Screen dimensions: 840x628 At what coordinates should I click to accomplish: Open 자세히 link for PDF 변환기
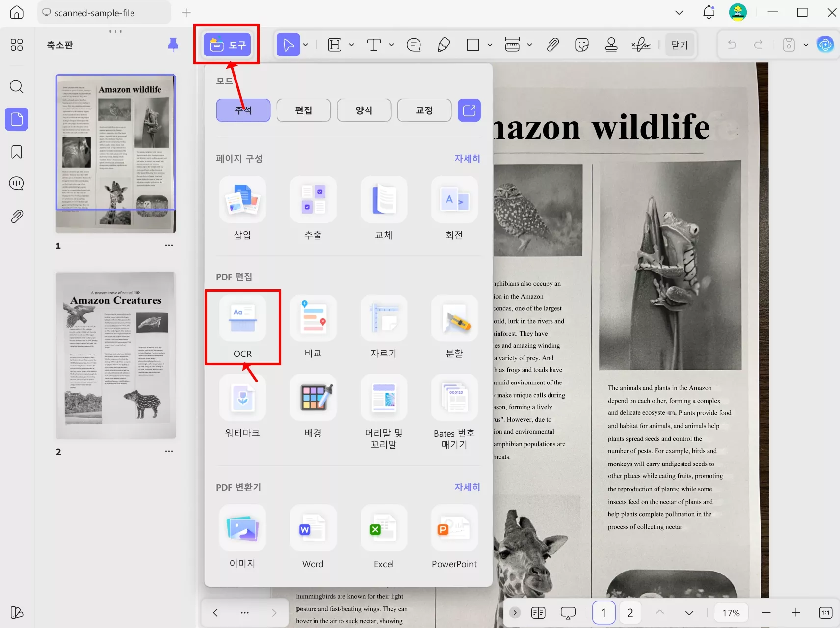[x=467, y=487]
